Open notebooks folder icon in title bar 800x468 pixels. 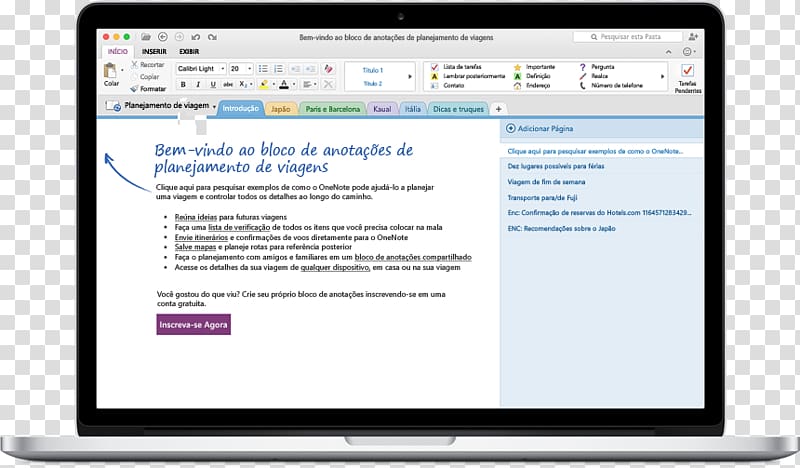coord(146,37)
